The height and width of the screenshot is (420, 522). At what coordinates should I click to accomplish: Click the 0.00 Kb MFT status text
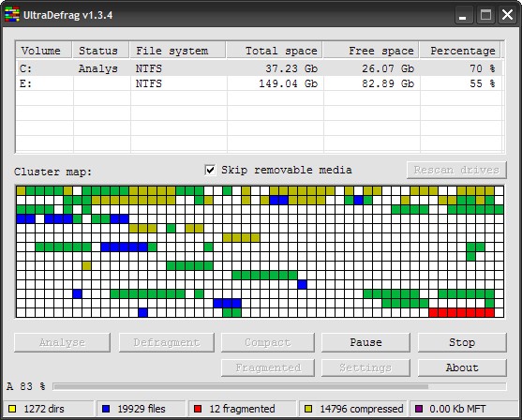pyautogui.click(x=457, y=409)
